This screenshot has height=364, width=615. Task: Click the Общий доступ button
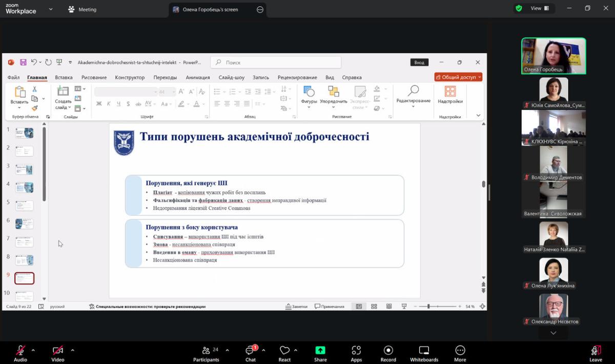tap(458, 77)
